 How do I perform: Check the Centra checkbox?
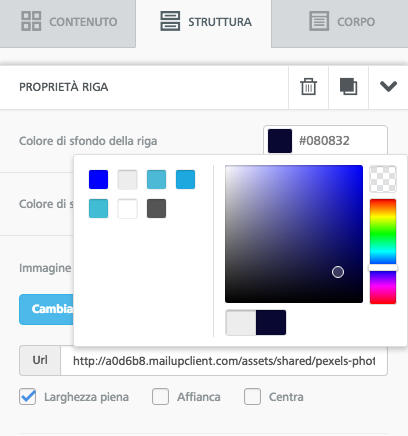252,397
